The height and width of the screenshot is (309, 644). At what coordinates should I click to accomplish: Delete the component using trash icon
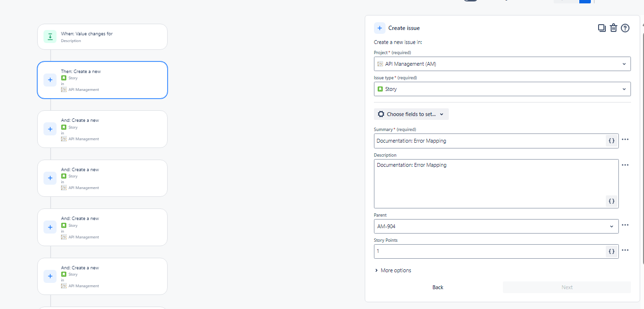[614, 28]
